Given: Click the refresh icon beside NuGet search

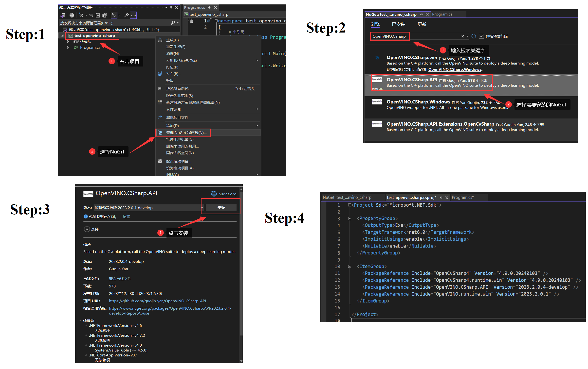Looking at the screenshot, I should point(474,36).
